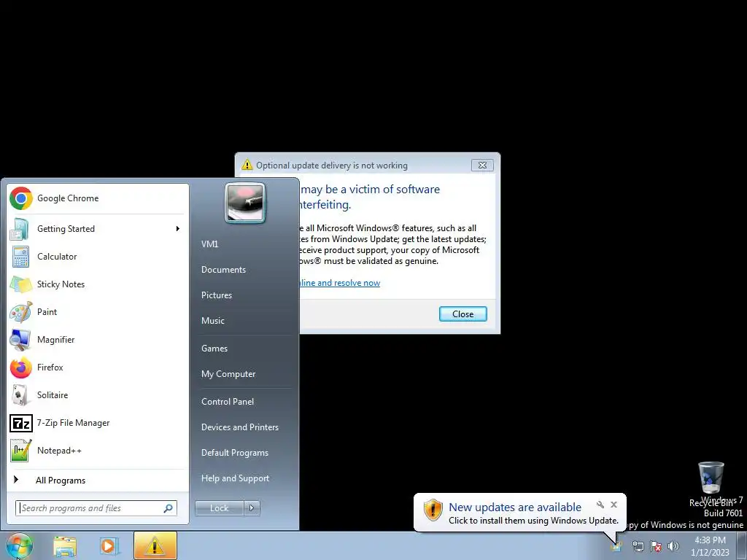Viewport: 747px width, 560px height.
Task: Click Show desktop button at taskbar end
Action: [x=741, y=545]
